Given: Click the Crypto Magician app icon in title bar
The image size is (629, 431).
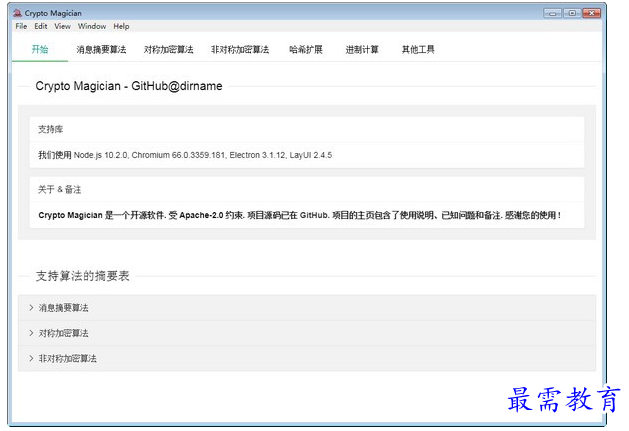Looking at the screenshot, I should (17, 13).
